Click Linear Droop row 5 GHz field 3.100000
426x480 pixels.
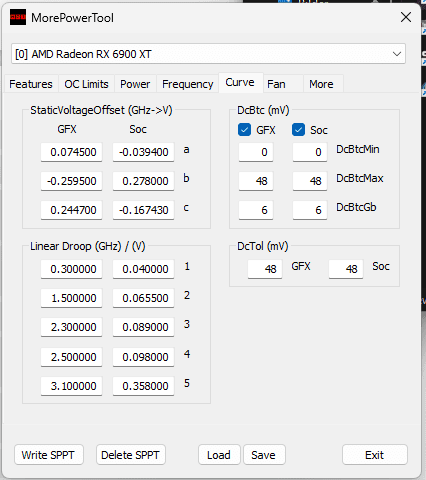tap(72, 386)
